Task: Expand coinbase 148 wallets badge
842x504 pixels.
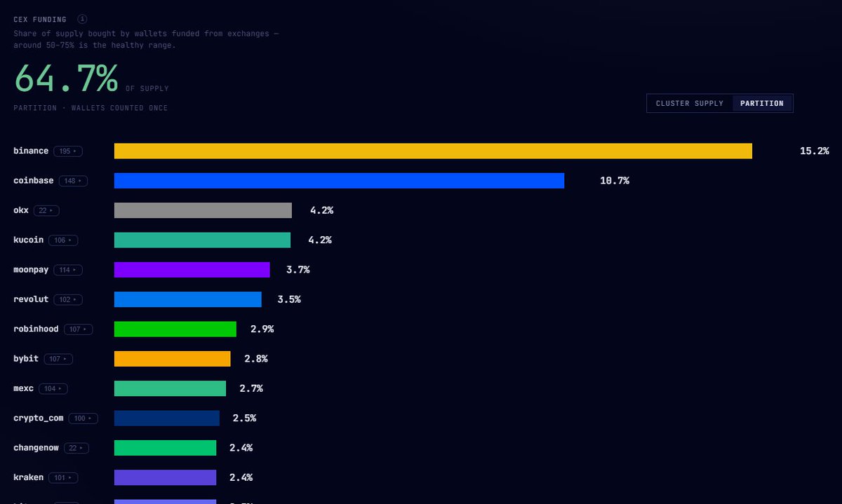Action: point(73,181)
